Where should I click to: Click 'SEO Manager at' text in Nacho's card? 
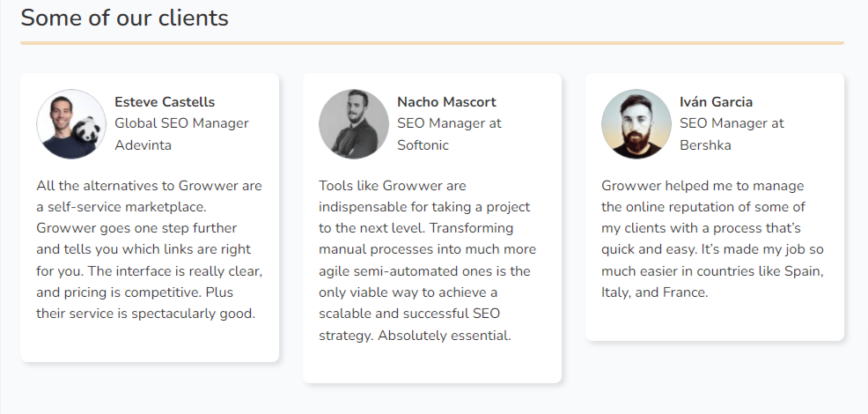[x=450, y=123]
